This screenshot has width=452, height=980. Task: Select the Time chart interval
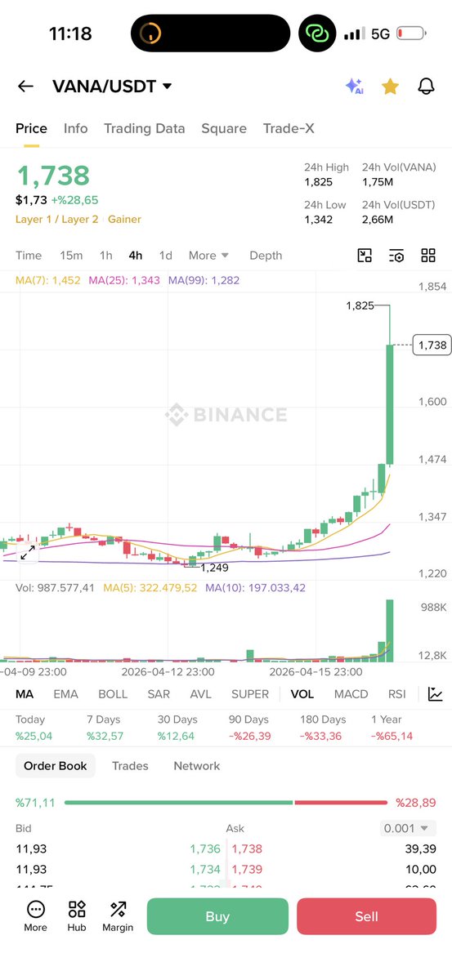tap(29, 256)
